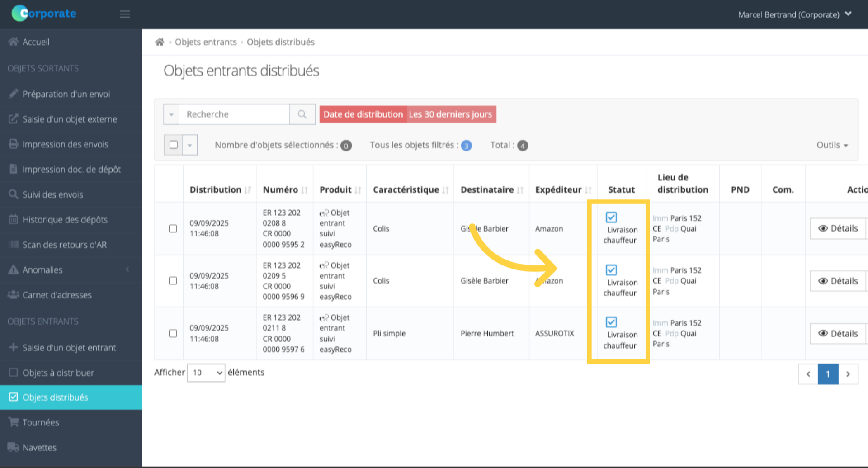Click the Date de distribution filter tag
Viewport: 868px width, 468px height.
tap(363, 114)
